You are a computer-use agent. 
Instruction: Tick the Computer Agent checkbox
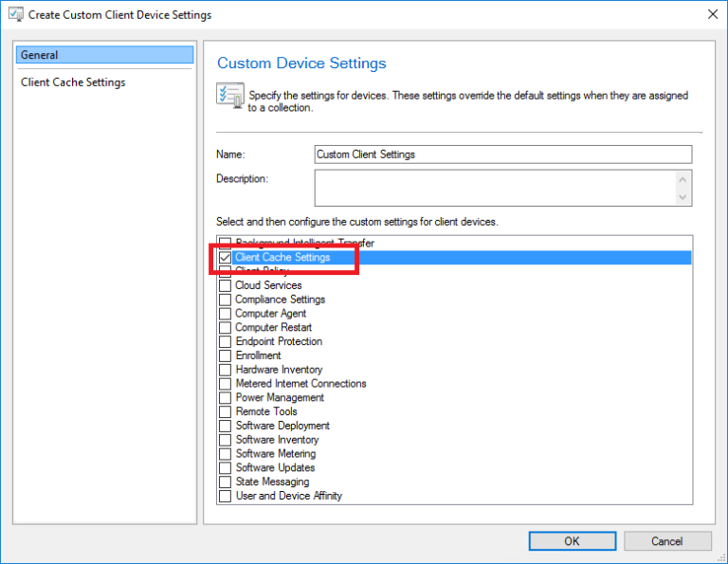coord(226,314)
